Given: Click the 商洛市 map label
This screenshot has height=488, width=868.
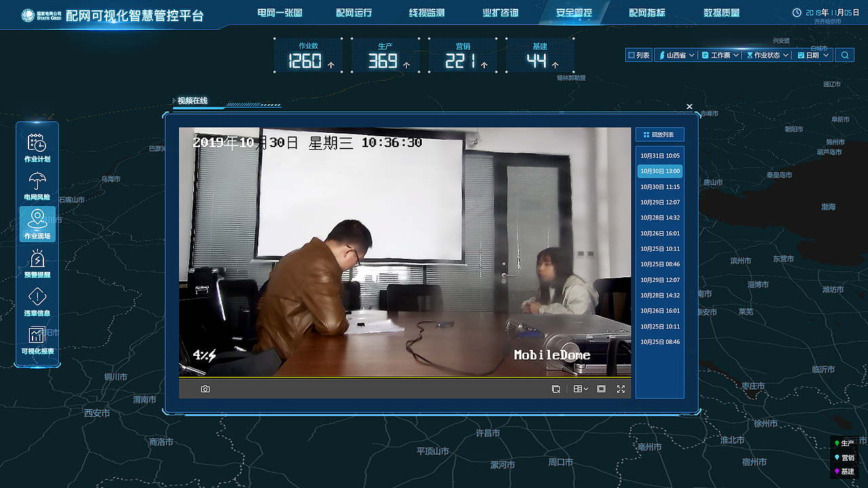Looking at the screenshot, I should (161, 442).
